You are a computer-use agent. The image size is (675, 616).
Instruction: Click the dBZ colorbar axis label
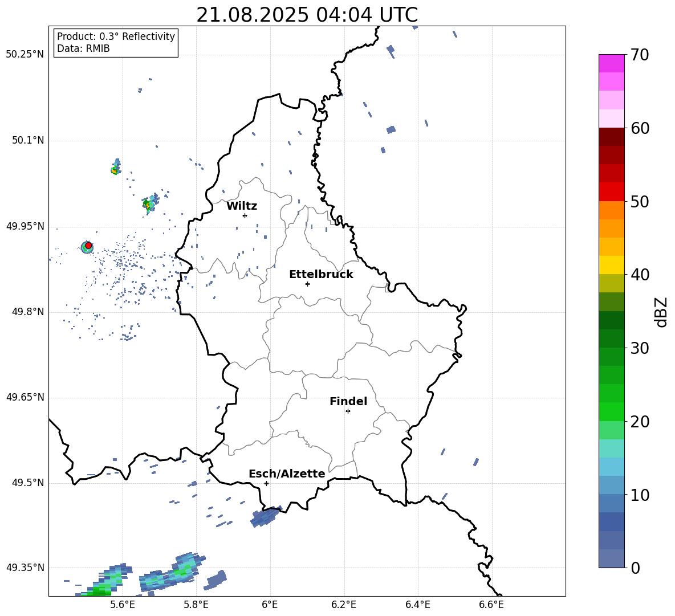tap(662, 312)
